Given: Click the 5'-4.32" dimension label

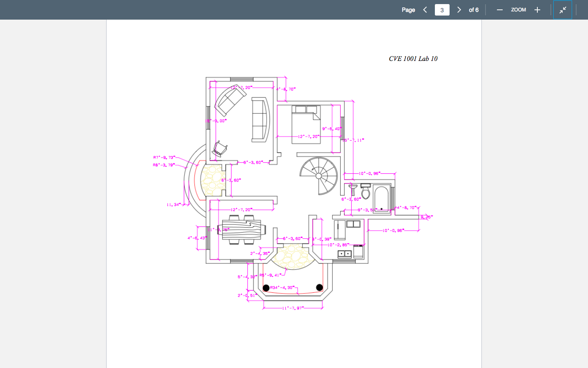Looking at the screenshot, I should [247, 277].
